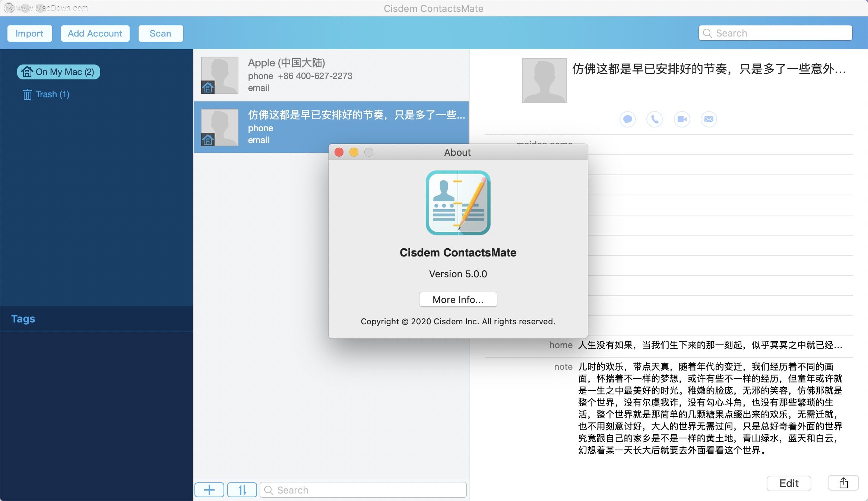Minimize the About window

coord(354,152)
